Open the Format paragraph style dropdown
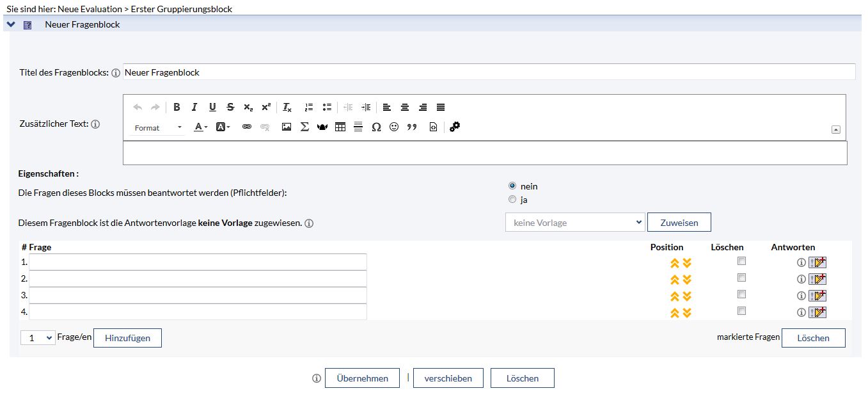The height and width of the screenshot is (393, 868). (158, 128)
